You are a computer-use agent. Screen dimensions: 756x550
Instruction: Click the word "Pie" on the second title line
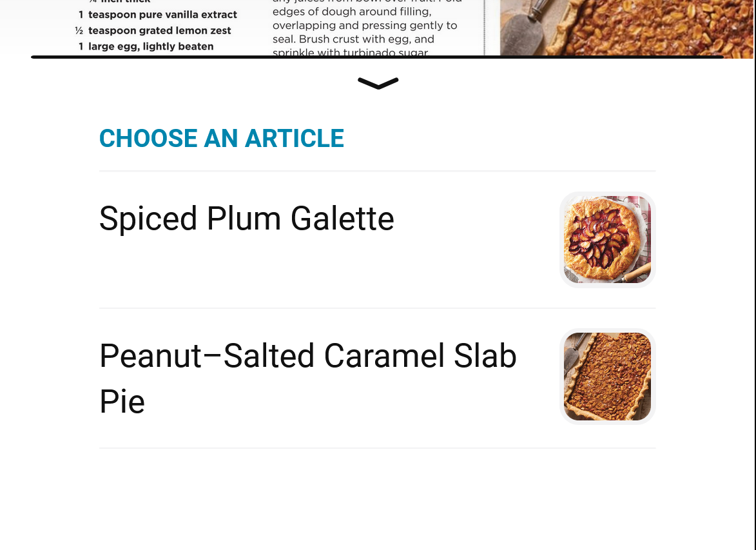point(122,402)
